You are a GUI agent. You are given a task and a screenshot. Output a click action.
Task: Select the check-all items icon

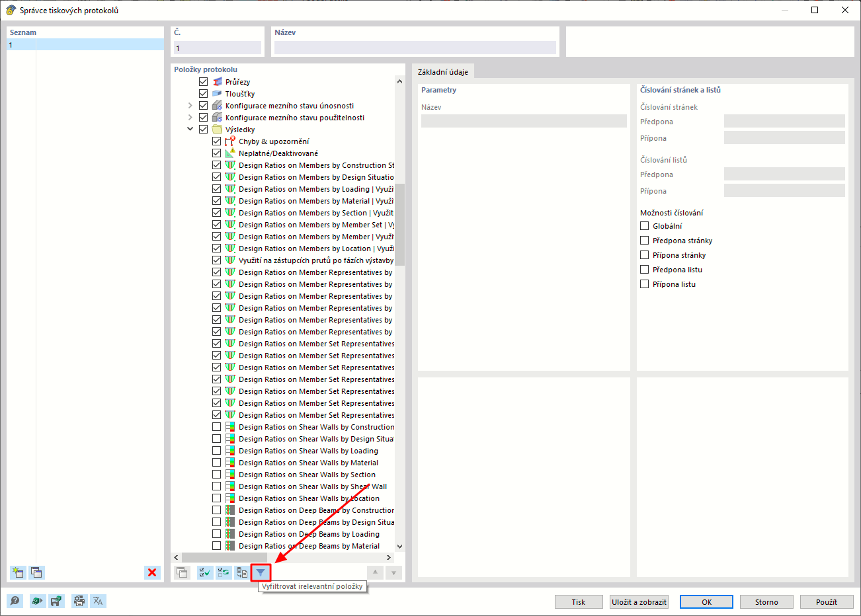click(204, 572)
